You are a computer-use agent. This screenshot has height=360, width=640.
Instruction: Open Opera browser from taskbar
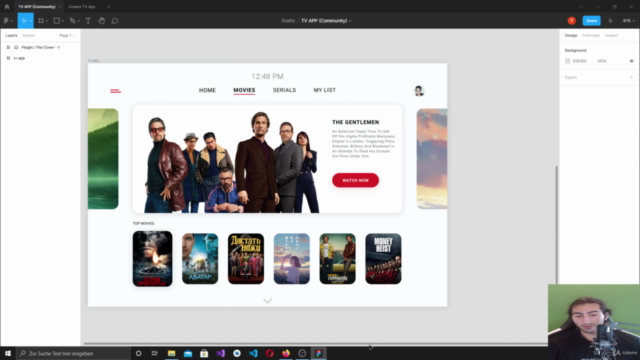point(269,353)
